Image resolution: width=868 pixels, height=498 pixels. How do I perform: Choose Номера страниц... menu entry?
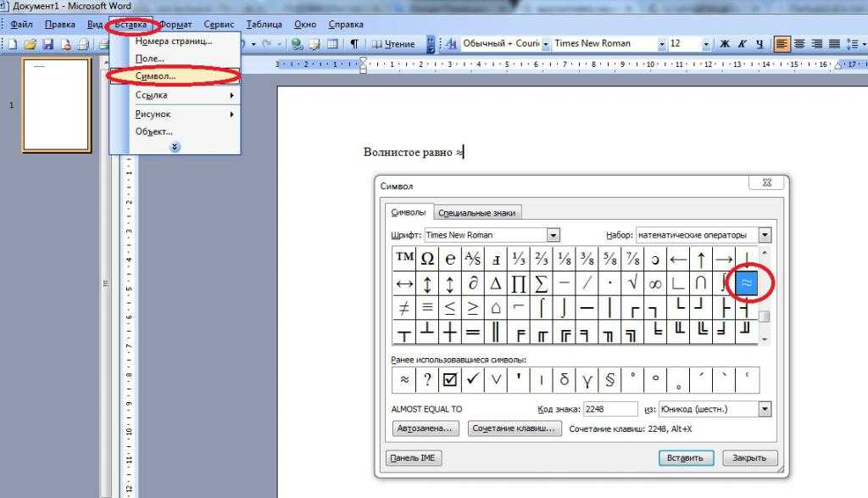pos(175,41)
